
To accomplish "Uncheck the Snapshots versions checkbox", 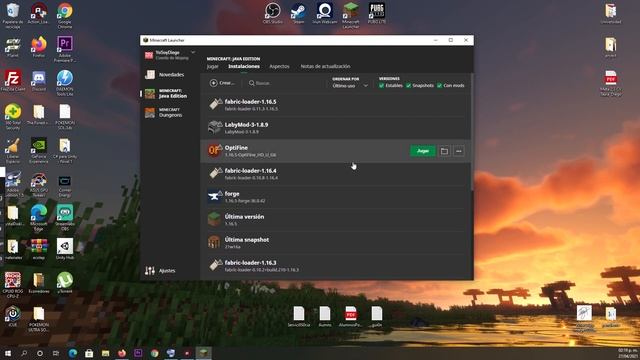I will coord(408,85).
